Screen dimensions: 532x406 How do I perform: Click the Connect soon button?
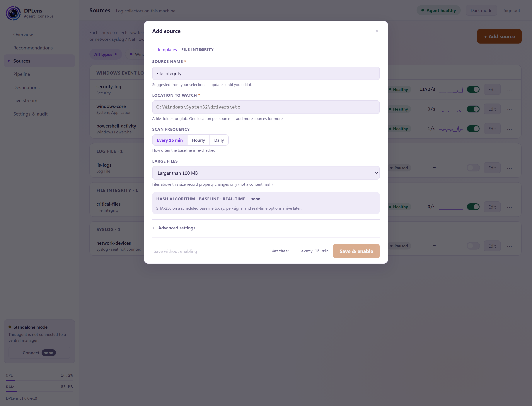pyautogui.click(x=39, y=353)
